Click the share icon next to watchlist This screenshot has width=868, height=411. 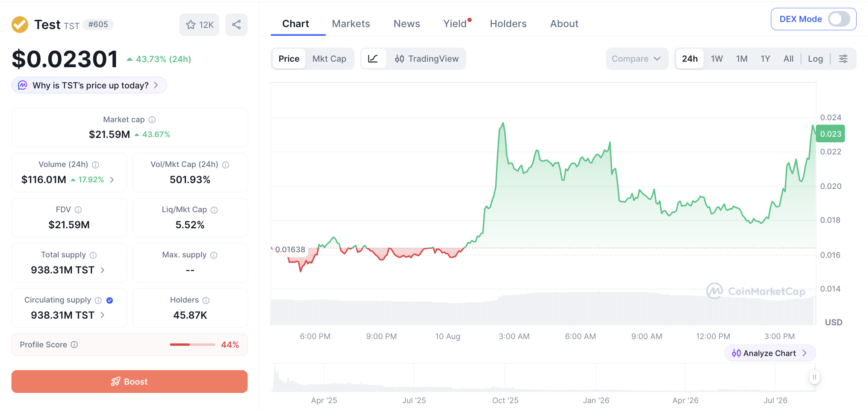pyautogui.click(x=236, y=25)
